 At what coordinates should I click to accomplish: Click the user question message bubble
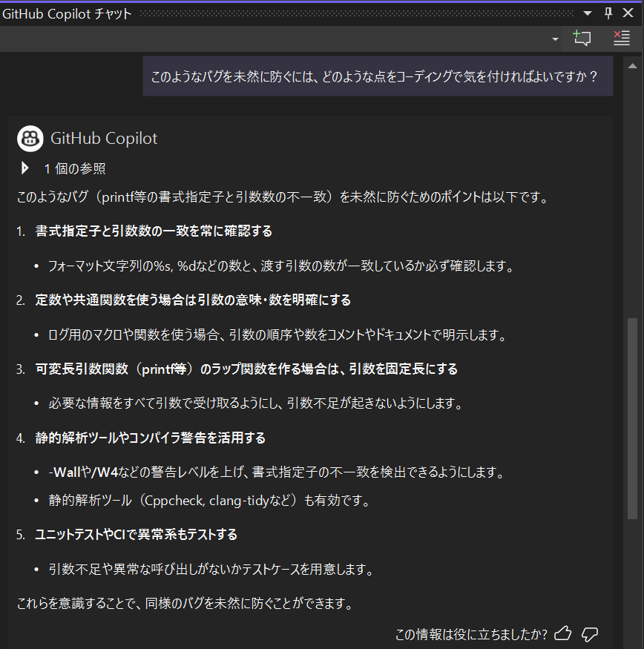click(378, 76)
